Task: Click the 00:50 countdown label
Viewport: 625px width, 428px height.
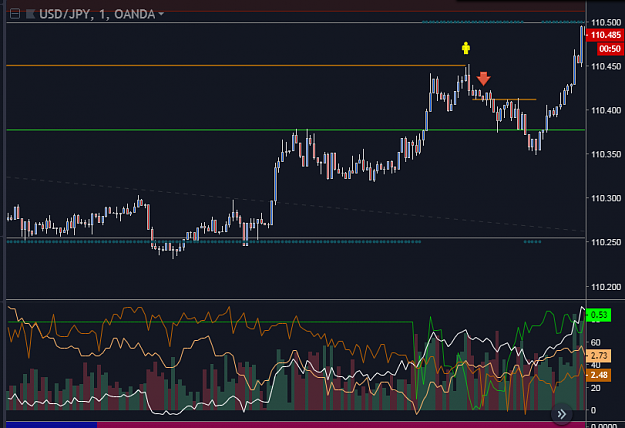Action: [x=610, y=49]
